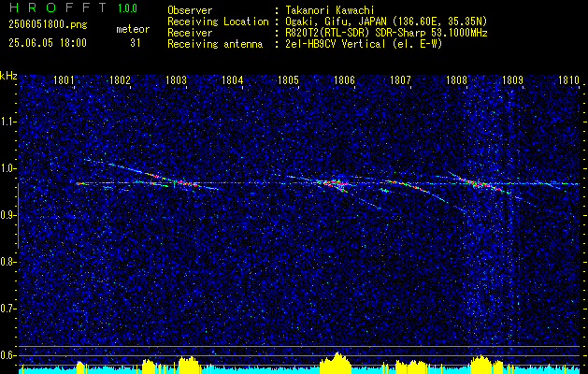The height and width of the screenshot is (374, 588).
Task: Click the 2el-HB9CV Vertical antenna value
Action: coord(365,44)
